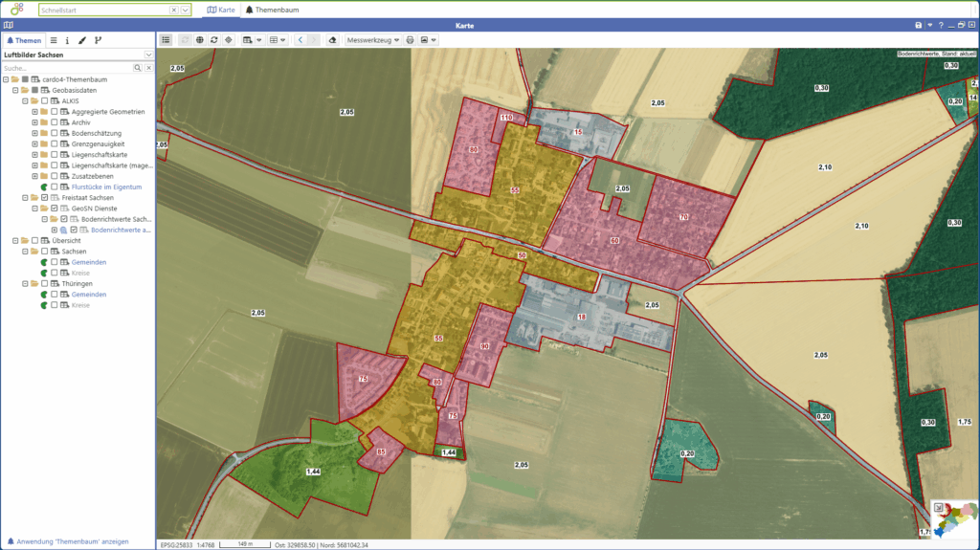
Task: Enable the Bodenschätzung layer checkbox
Action: [x=55, y=133]
